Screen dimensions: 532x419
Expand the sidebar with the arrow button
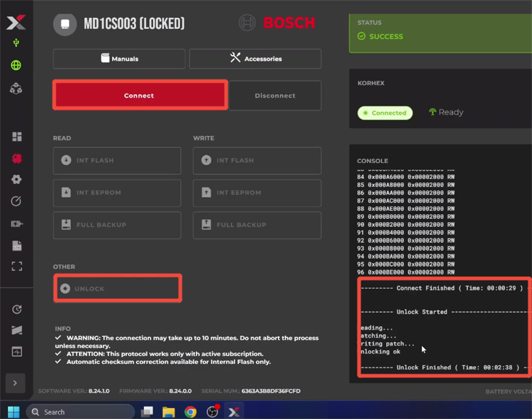coord(15,383)
